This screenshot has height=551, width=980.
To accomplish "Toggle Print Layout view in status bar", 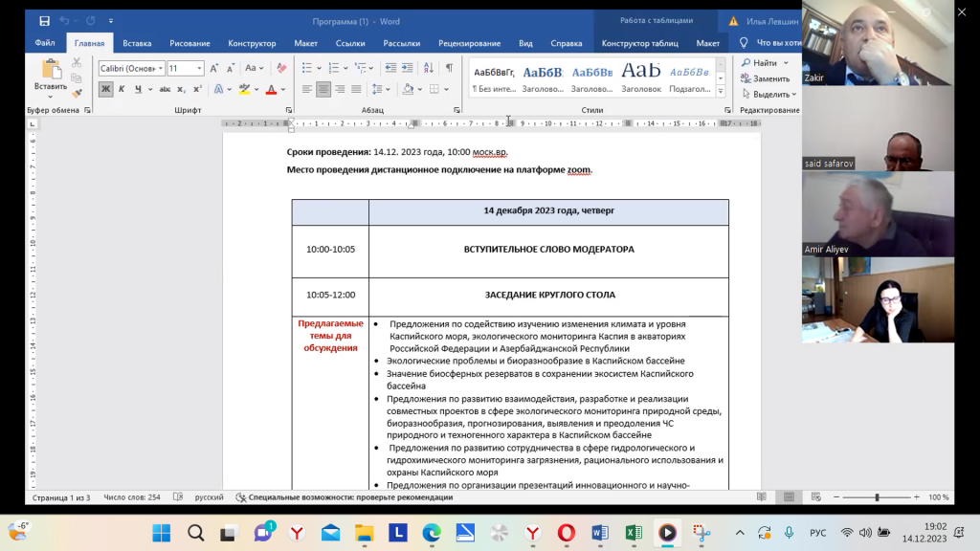I will 789,497.
